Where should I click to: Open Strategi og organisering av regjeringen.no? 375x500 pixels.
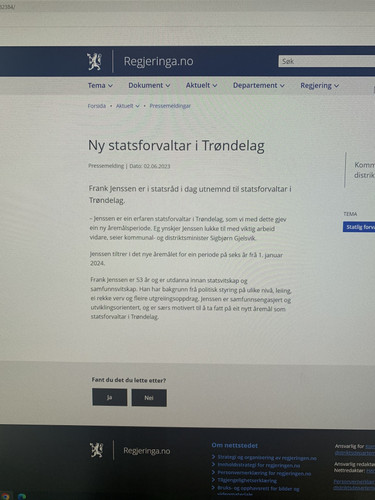tap(267, 458)
